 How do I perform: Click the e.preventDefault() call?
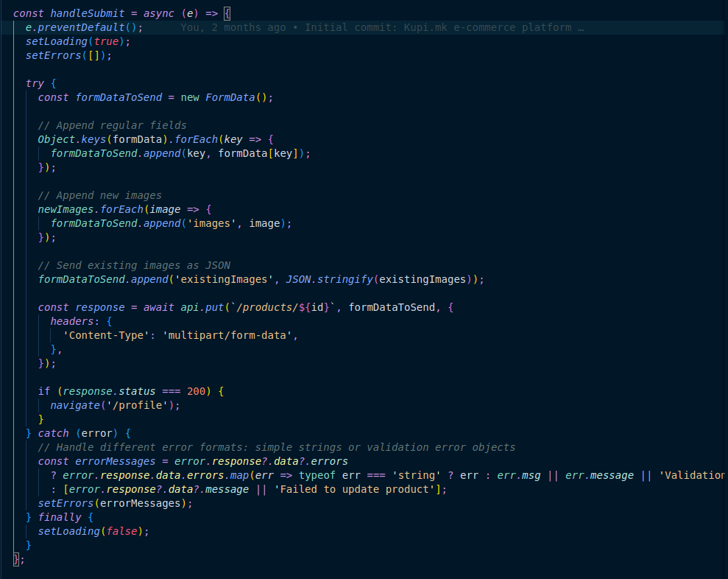(84, 27)
